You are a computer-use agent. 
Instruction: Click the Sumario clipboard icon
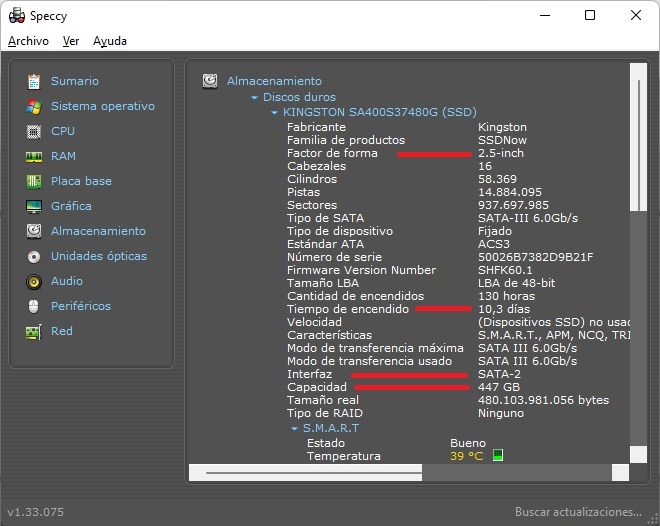pos(34,81)
